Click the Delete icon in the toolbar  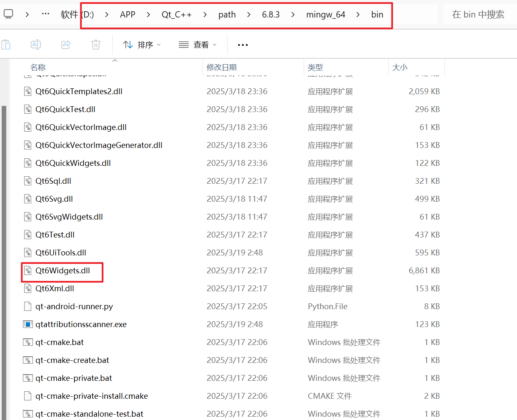[x=95, y=45]
